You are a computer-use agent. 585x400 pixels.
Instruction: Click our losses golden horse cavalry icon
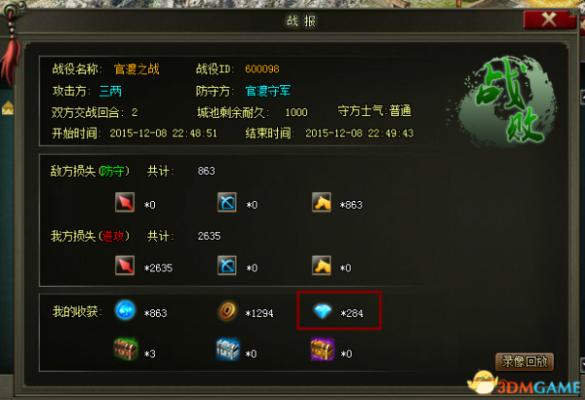point(322,265)
